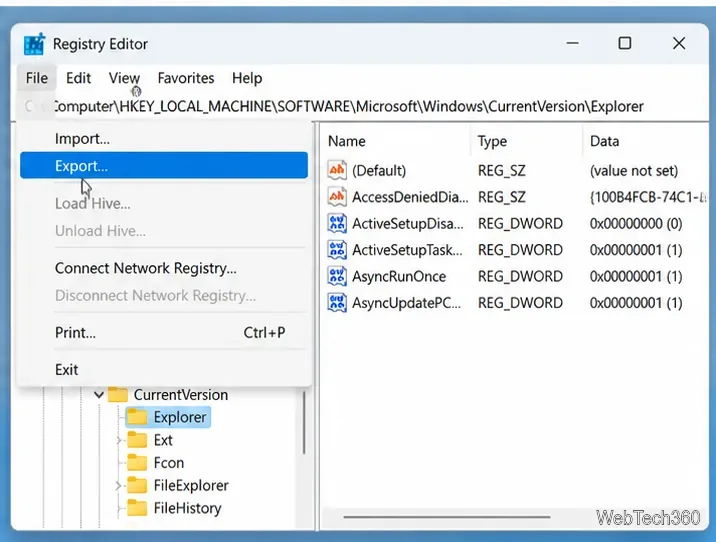
Task: Click REG_DWORD type in the AsyncRunOnce row
Action: (x=520, y=276)
